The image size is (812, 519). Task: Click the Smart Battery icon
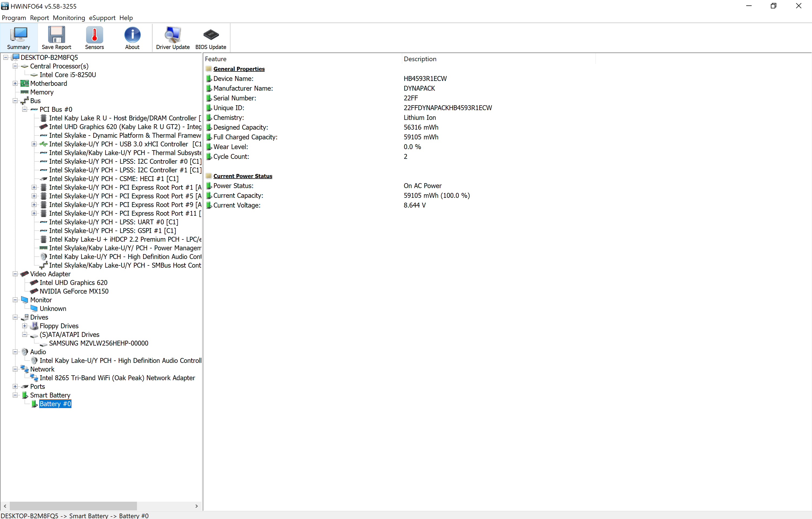pyautogui.click(x=25, y=395)
